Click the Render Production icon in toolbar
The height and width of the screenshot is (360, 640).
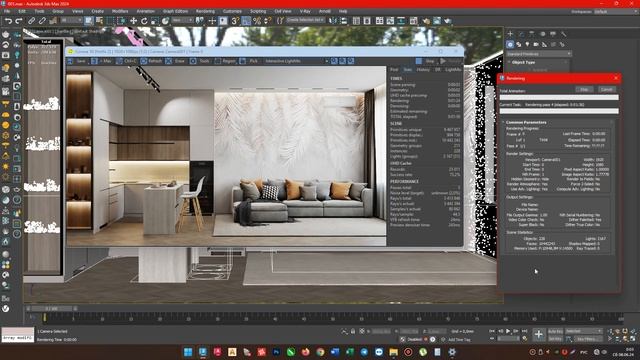click(448, 21)
